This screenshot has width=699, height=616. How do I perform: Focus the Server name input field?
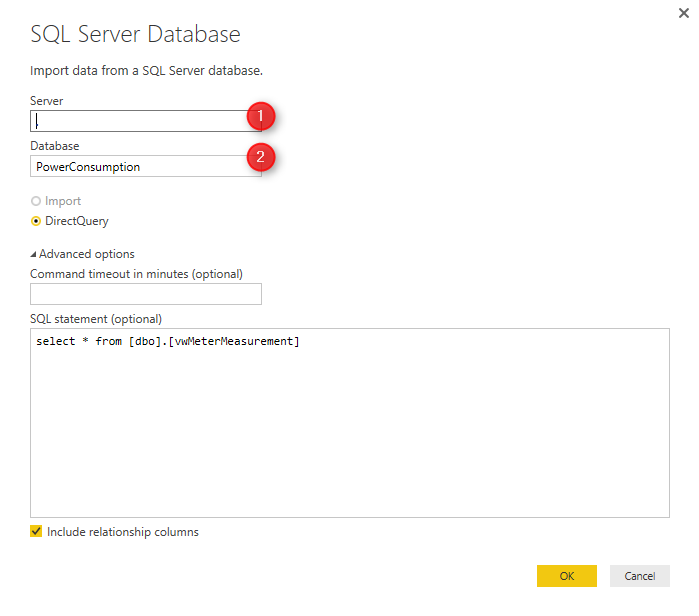(x=140, y=121)
